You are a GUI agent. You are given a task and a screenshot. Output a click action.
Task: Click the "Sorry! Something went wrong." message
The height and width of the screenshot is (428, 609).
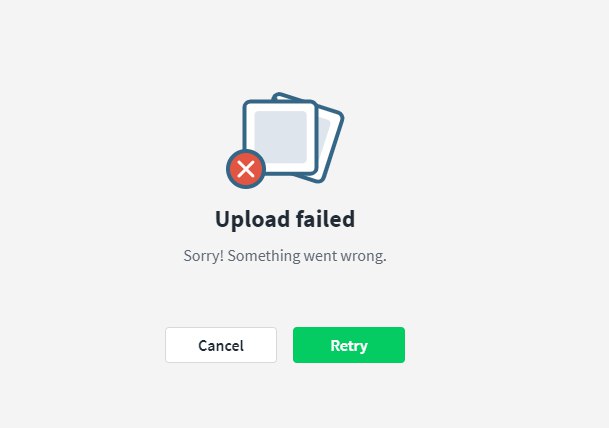pyautogui.click(x=285, y=256)
